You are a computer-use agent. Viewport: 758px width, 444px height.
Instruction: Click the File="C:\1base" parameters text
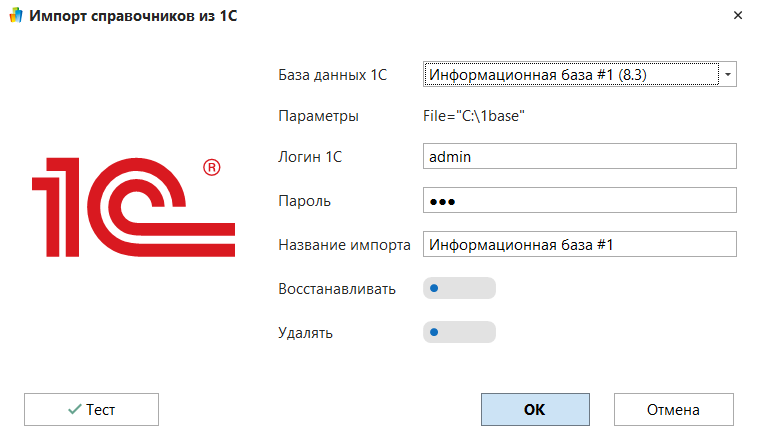pos(475,116)
